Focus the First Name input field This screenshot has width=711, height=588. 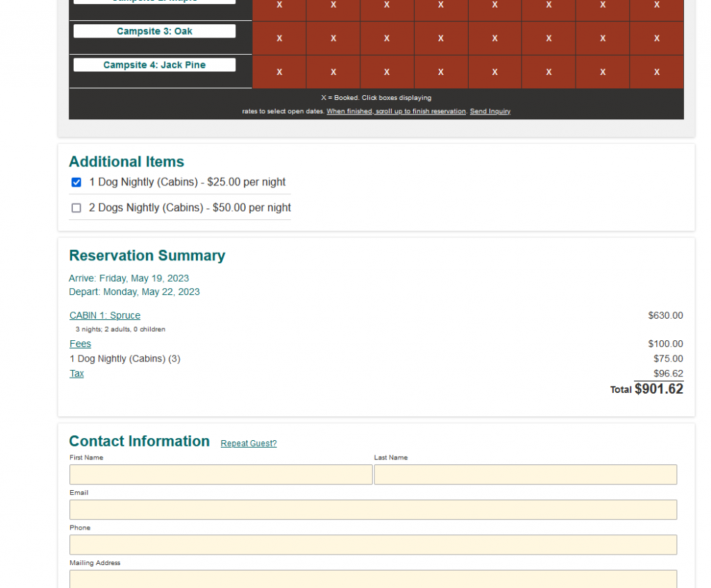point(221,475)
